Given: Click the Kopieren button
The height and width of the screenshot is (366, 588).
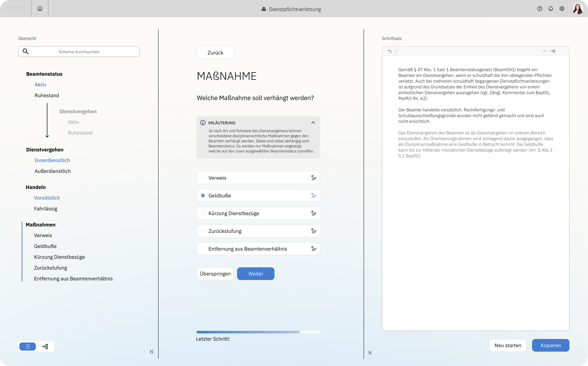Looking at the screenshot, I should point(550,345).
